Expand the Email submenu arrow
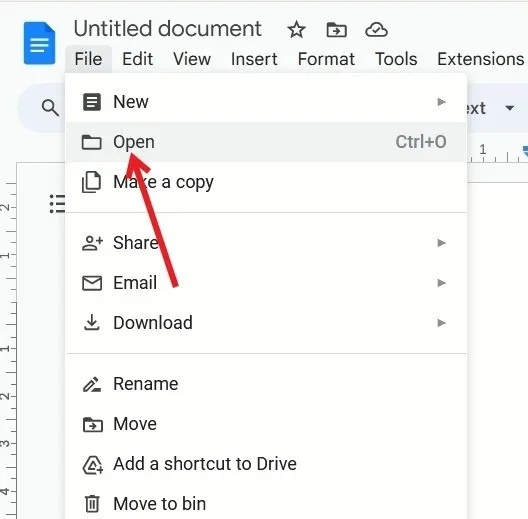 coord(441,283)
